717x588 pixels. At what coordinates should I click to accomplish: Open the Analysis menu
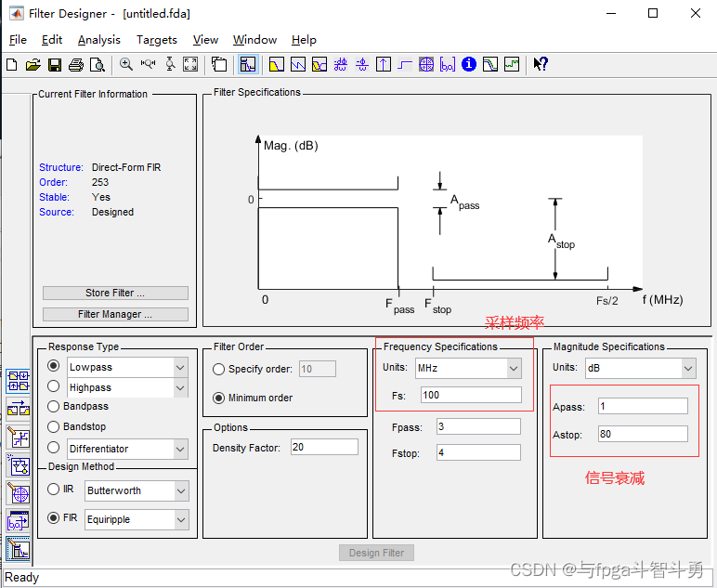pyautogui.click(x=99, y=40)
